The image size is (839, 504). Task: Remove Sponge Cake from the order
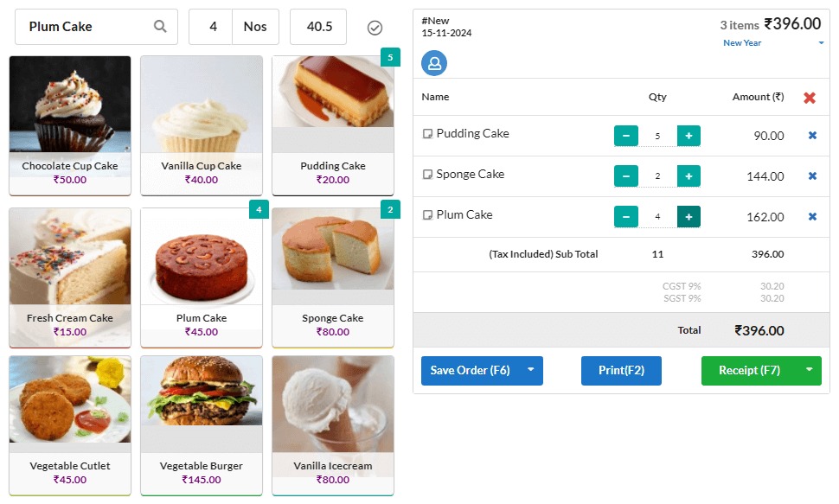[812, 176]
